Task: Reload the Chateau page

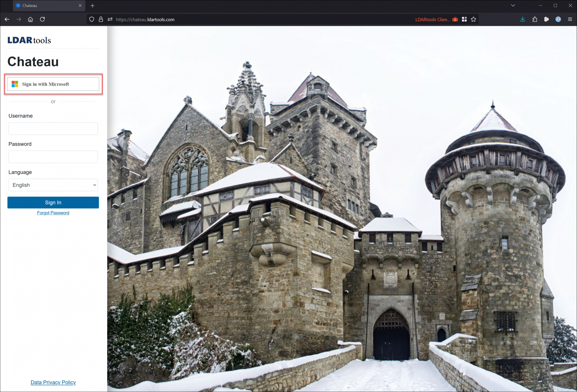Action: tap(42, 19)
